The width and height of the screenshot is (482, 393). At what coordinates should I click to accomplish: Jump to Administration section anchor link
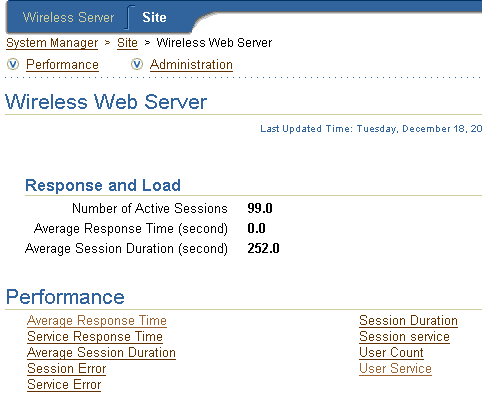(x=191, y=65)
